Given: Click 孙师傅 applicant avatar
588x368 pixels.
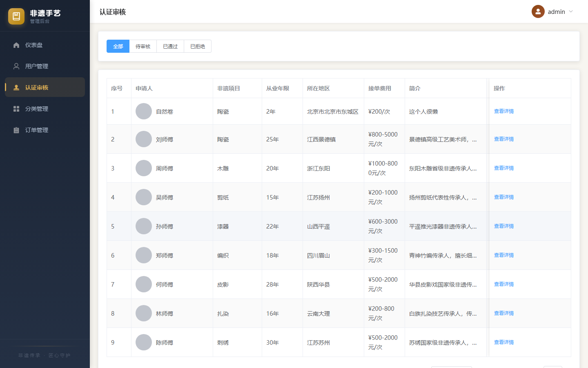Looking at the screenshot, I should click(x=144, y=226).
